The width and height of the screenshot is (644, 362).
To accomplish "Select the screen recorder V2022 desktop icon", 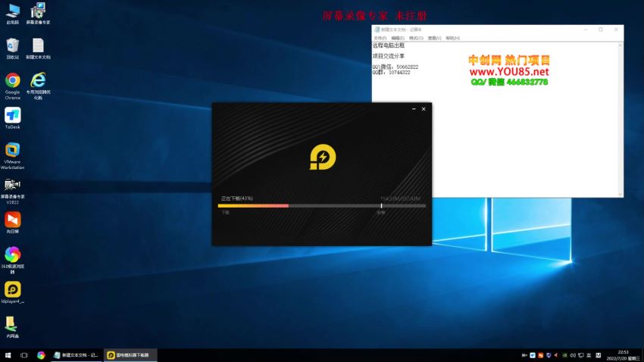I will pyautogui.click(x=12, y=192).
